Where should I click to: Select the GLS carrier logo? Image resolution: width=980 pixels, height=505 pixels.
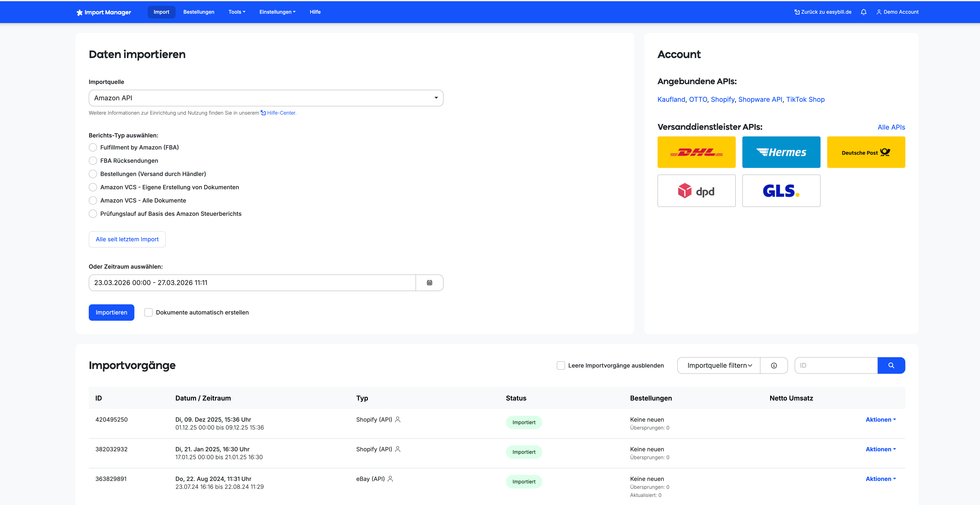pos(781,191)
